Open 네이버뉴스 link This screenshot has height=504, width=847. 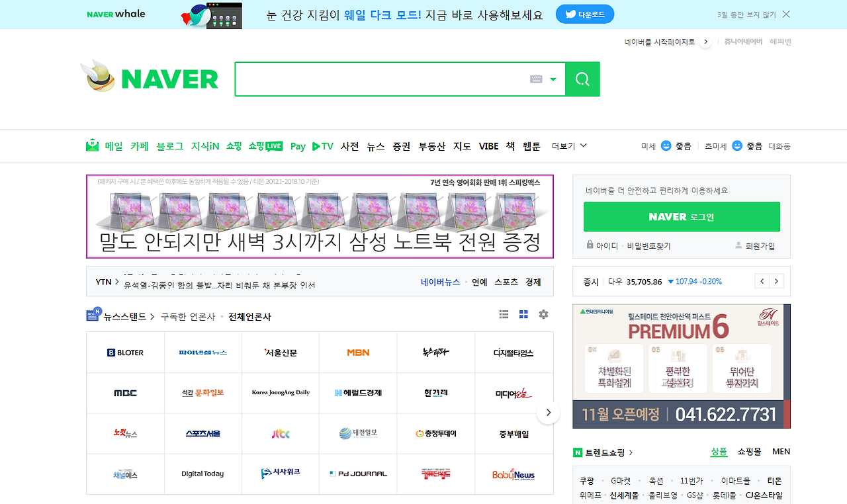click(x=440, y=282)
